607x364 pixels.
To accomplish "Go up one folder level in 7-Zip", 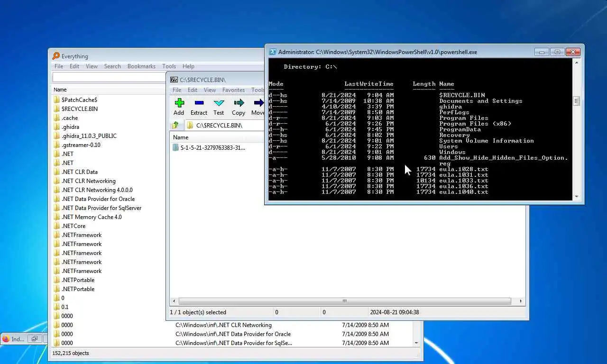I will point(175,125).
